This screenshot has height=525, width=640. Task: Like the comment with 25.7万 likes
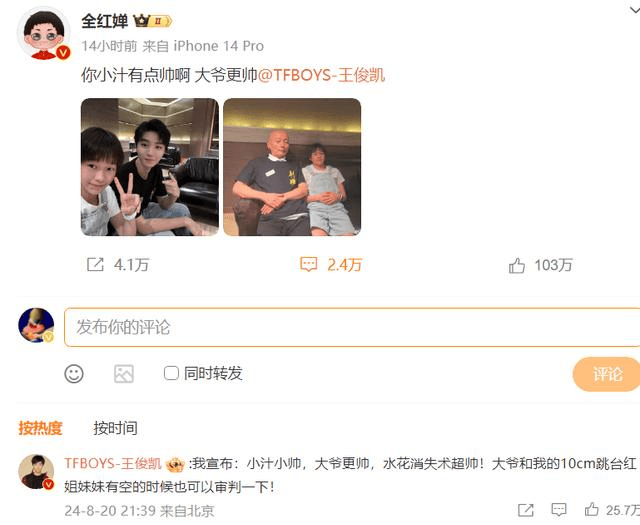pyautogui.click(x=591, y=509)
